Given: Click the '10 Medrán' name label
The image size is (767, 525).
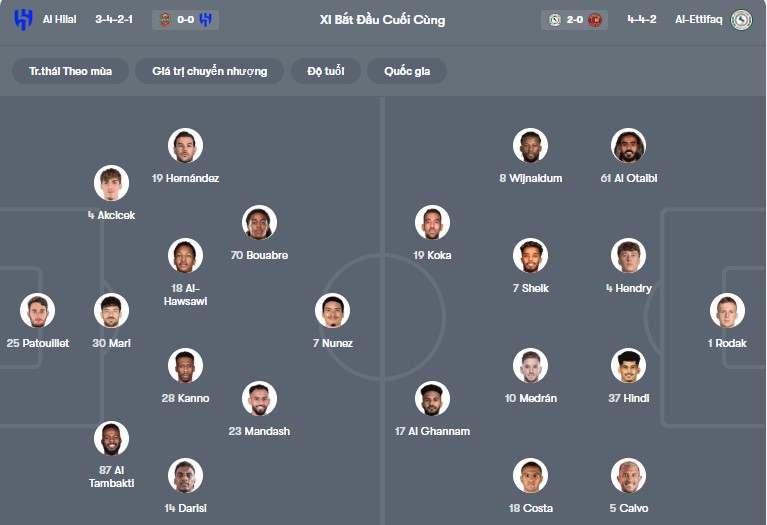Looking at the screenshot, I should (530, 398).
